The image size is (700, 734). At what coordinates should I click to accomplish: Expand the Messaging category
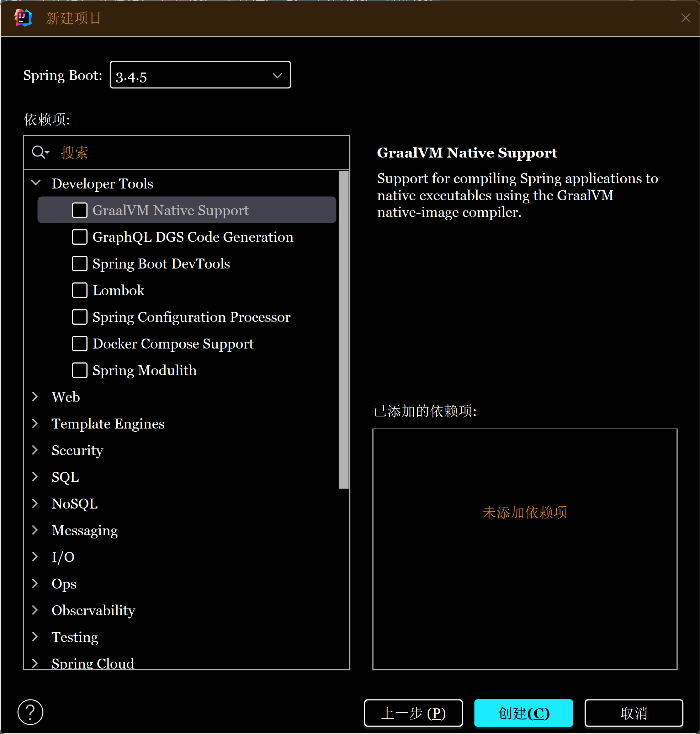pyautogui.click(x=35, y=530)
